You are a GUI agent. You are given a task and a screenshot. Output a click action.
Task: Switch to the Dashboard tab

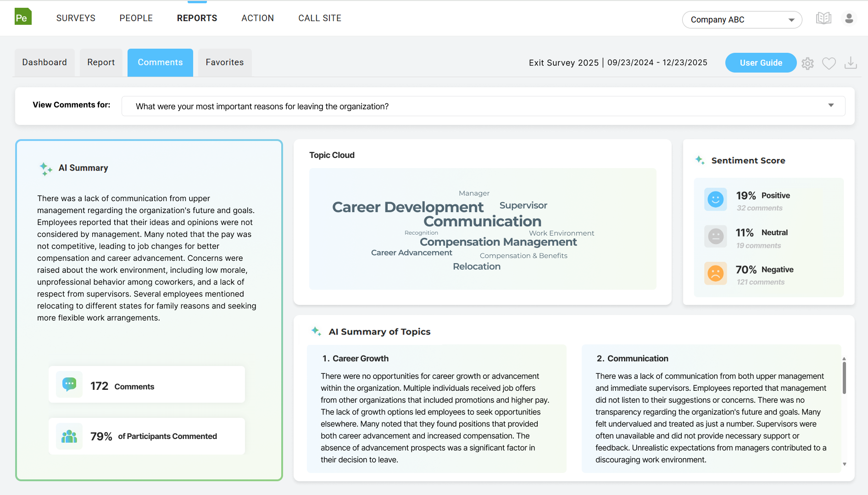tap(45, 62)
